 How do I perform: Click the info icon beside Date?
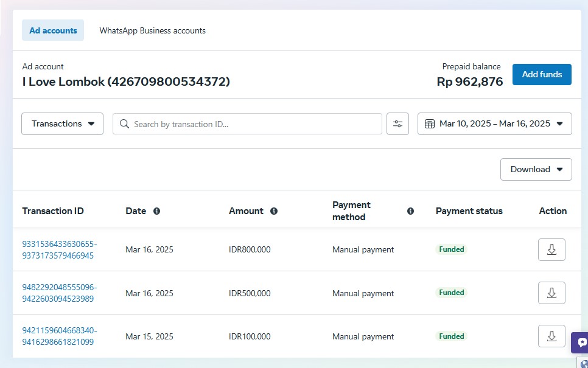click(x=156, y=211)
